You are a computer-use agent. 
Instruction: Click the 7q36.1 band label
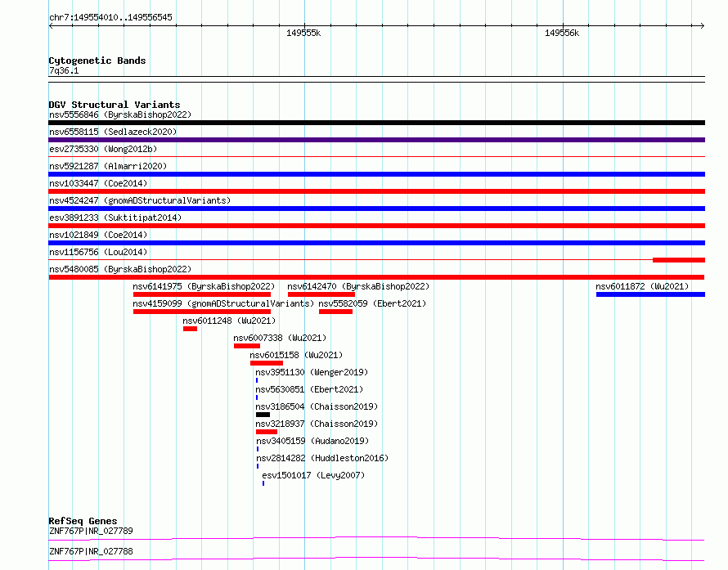pos(64,70)
